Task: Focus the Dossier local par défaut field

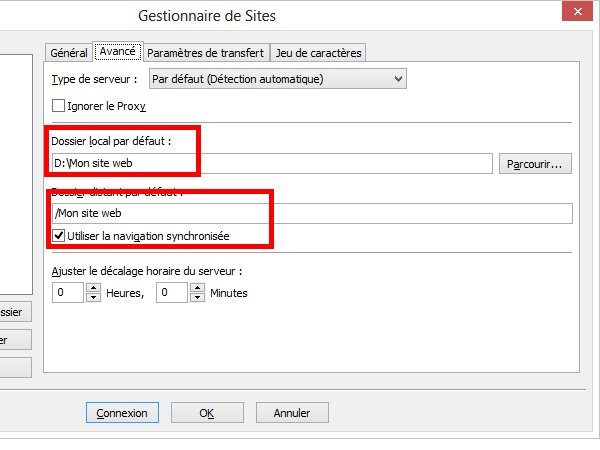Action: [272, 163]
